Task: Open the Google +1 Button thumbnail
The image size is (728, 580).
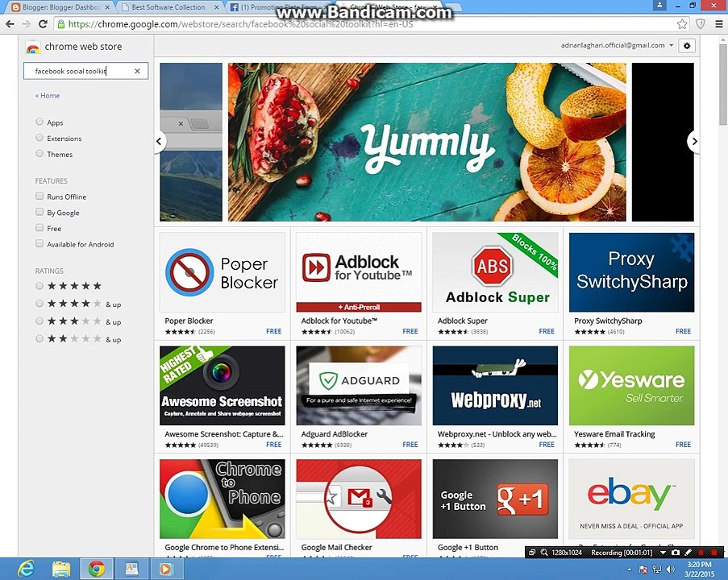Action: click(495, 499)
